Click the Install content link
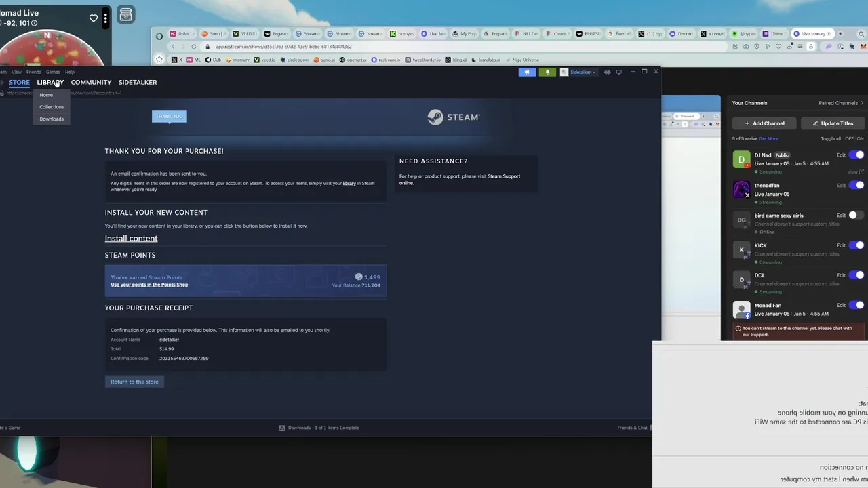The width and height of the screenshot is (868, 488). pos(131,239)
